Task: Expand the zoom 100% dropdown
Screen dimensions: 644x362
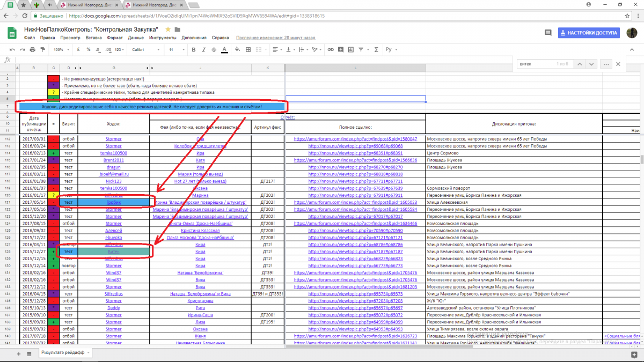Action: [61, 49]
